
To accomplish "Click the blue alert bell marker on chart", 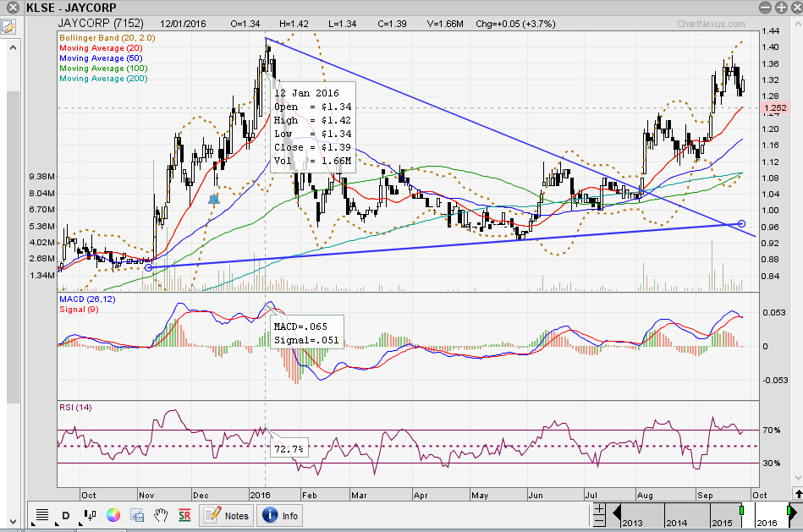I will point(214,200).
